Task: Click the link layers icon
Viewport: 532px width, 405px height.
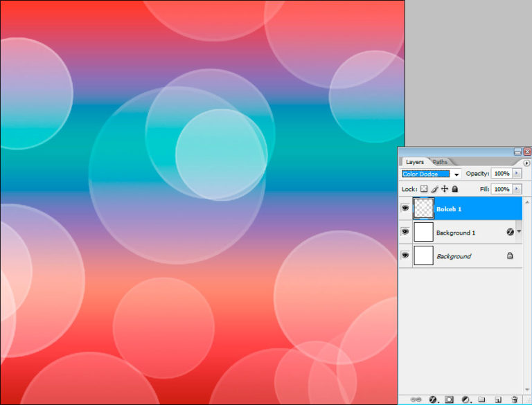Action: [x=416, y=399]
